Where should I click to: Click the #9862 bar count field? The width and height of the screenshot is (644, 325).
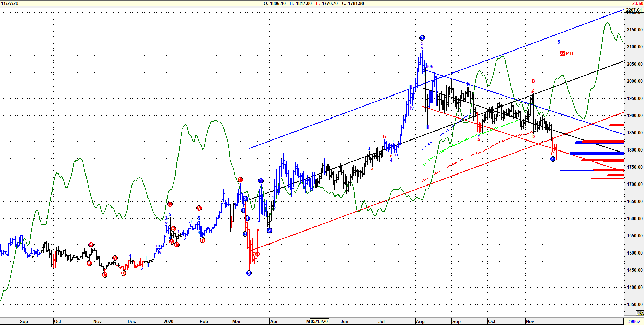pyautogui.click(x=634, y=321)
